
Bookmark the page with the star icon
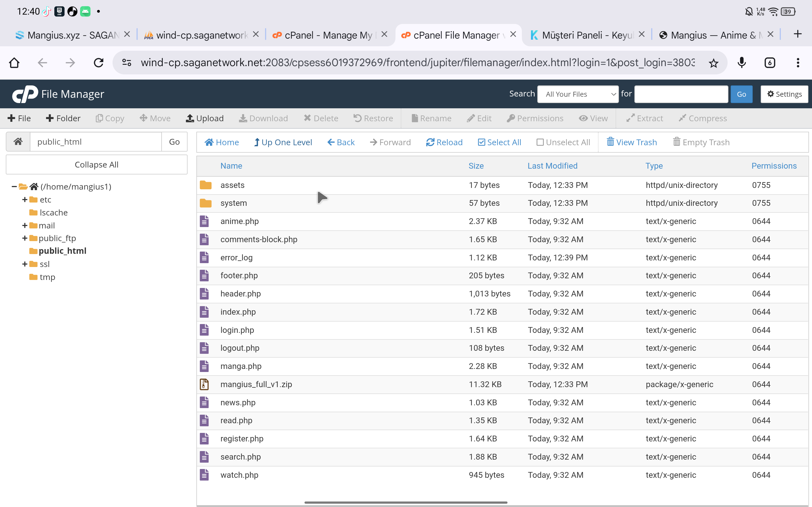click(x=713, y=63)
